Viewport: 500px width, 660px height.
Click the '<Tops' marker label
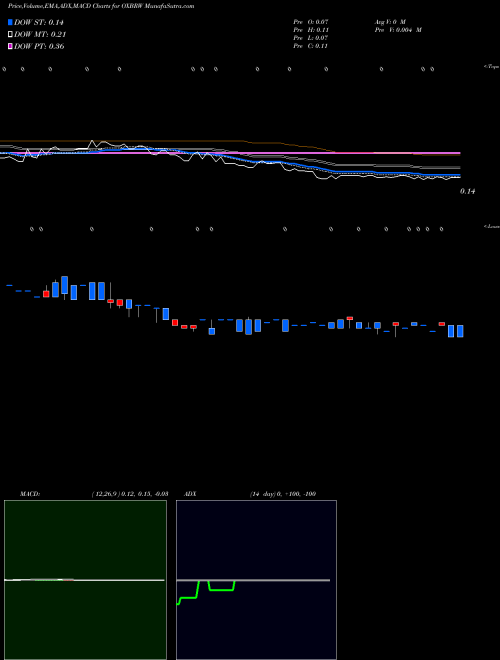pyautogui.click(x=492, y=67)
